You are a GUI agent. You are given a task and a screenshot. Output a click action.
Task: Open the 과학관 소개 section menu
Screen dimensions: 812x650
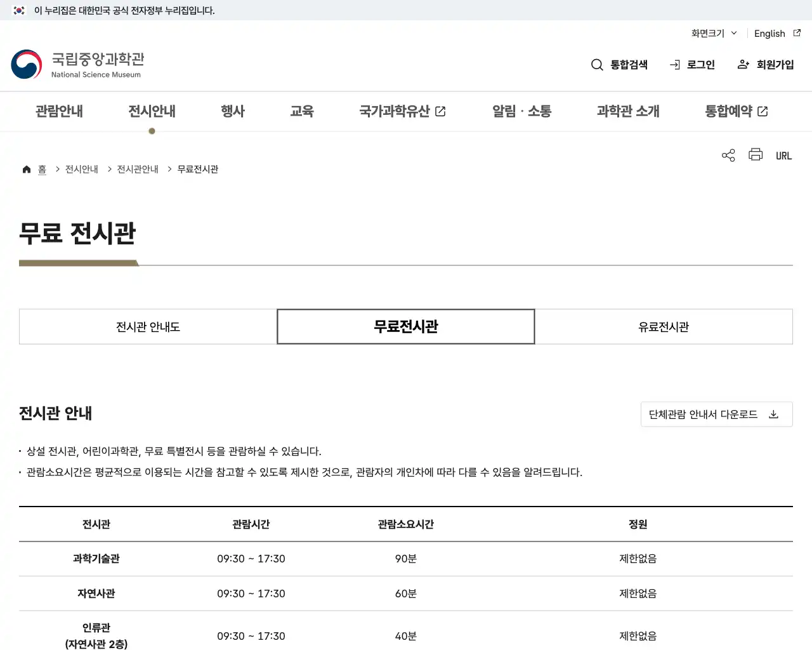pyautogui.click(x=627, y=111)
